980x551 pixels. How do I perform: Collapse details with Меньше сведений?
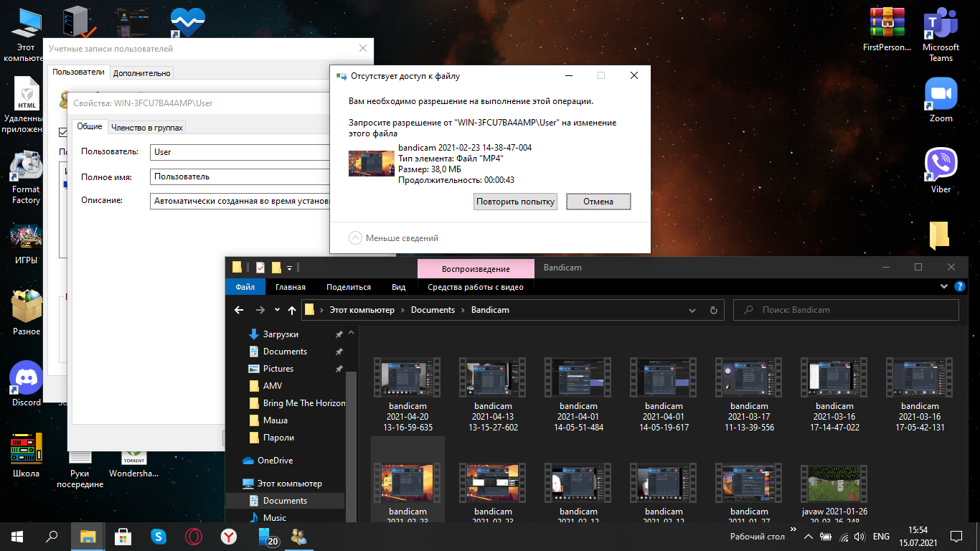(394, 238)
